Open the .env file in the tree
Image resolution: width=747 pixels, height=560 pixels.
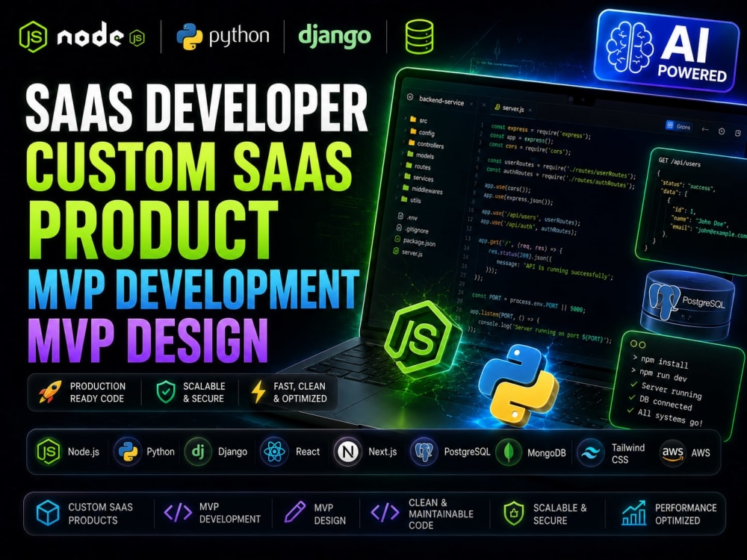pyautogui.click(x=407, y=217)
